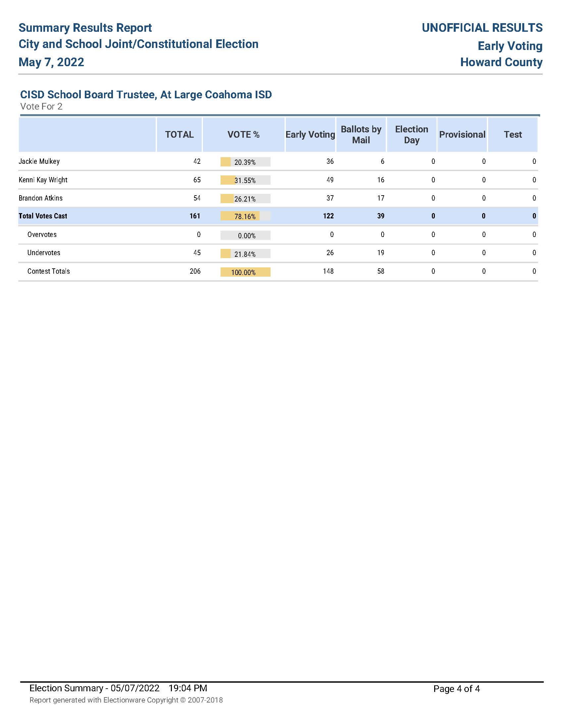Screen dimensions: 563x728
Task: Click the Election Summary timestamp in footer
Action: tap(118, 688)
